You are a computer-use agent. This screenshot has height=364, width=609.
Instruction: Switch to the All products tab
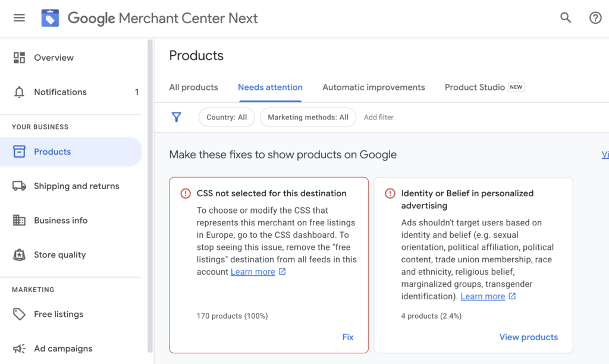tap(193, 87)
